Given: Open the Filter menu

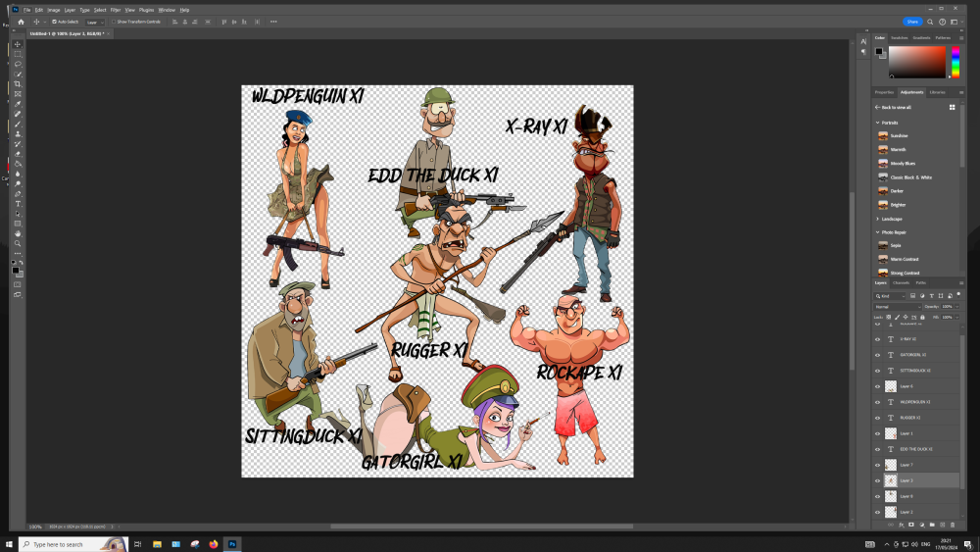Looking at the screenshot, I should click(x=116, y=10).
